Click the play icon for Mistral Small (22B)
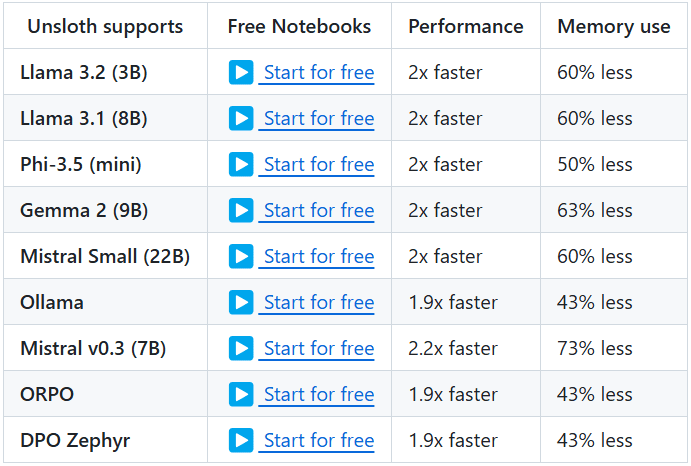 coord(241,256)
